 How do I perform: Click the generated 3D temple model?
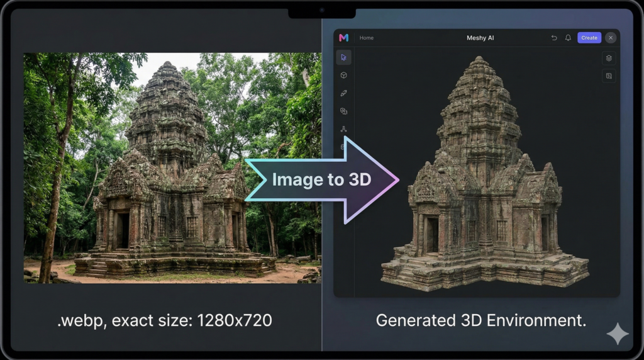coord(484,183)
